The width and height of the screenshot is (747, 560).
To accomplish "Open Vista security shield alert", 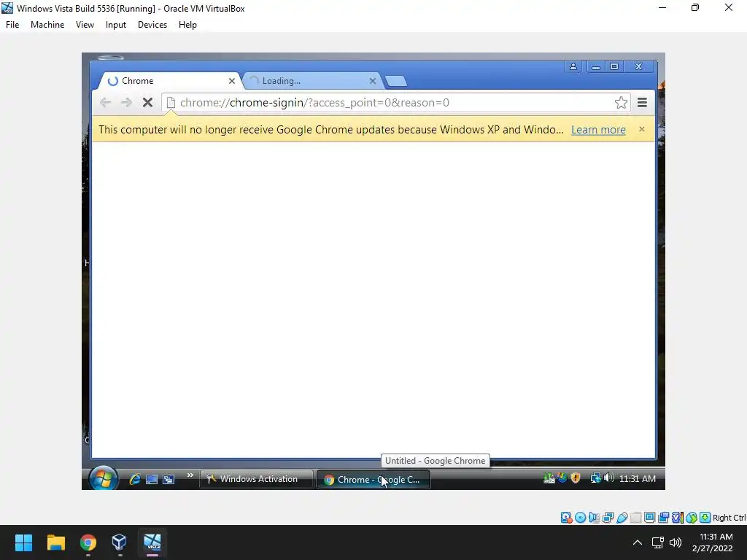I will [576, 478].
